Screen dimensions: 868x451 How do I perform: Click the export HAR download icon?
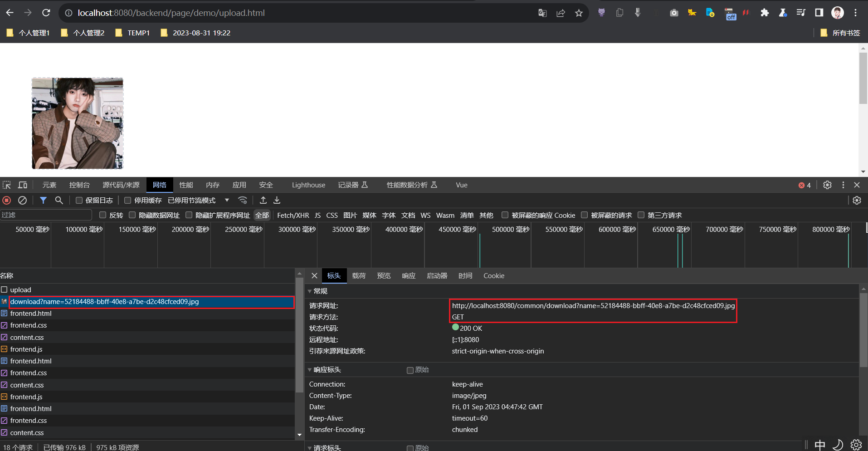[277, 200]
